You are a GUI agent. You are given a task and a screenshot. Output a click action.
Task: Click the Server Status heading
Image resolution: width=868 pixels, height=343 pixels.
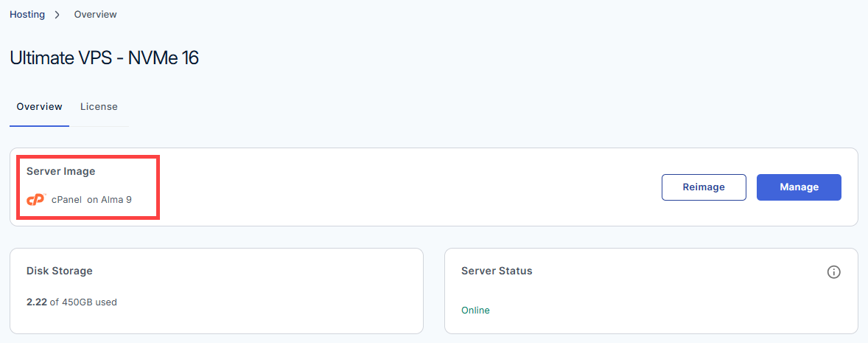[497, 271]
